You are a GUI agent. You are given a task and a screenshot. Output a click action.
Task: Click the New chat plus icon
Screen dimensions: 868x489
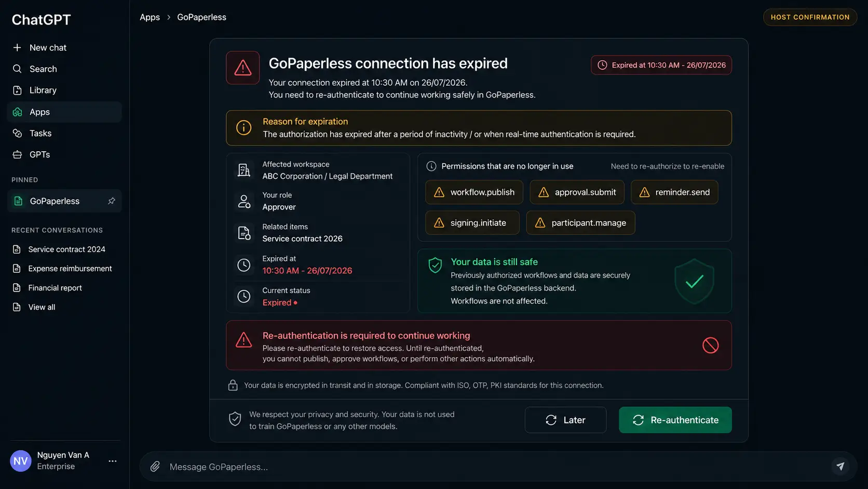pos(17,47)
